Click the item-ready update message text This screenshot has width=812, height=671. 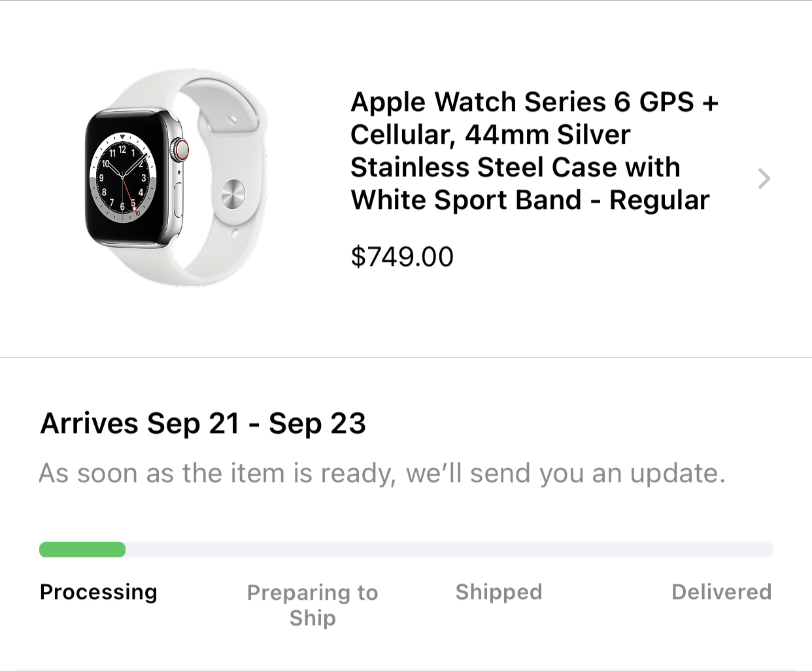382,473
